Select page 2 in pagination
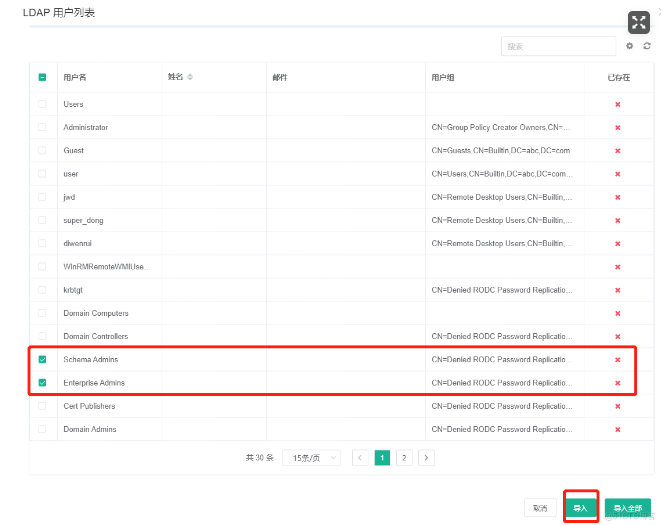The image size is (663, 525). (x=404, y=457)
